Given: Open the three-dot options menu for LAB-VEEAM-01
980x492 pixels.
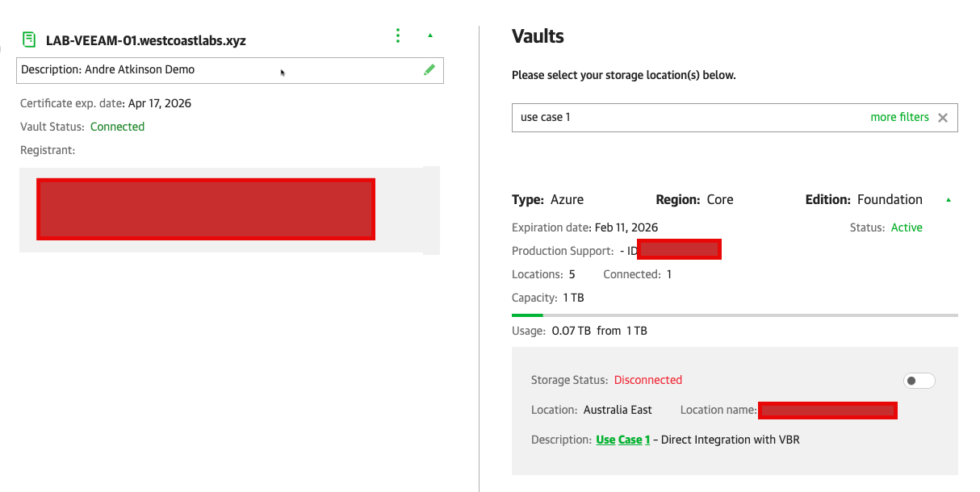Looking at the screenshot, I should coord(397,35).
